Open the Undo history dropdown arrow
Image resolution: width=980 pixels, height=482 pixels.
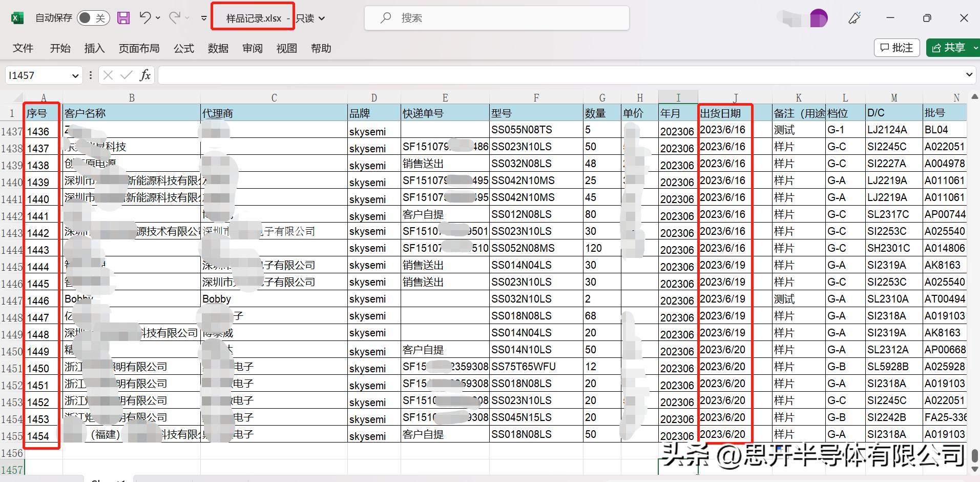point(157,17)
